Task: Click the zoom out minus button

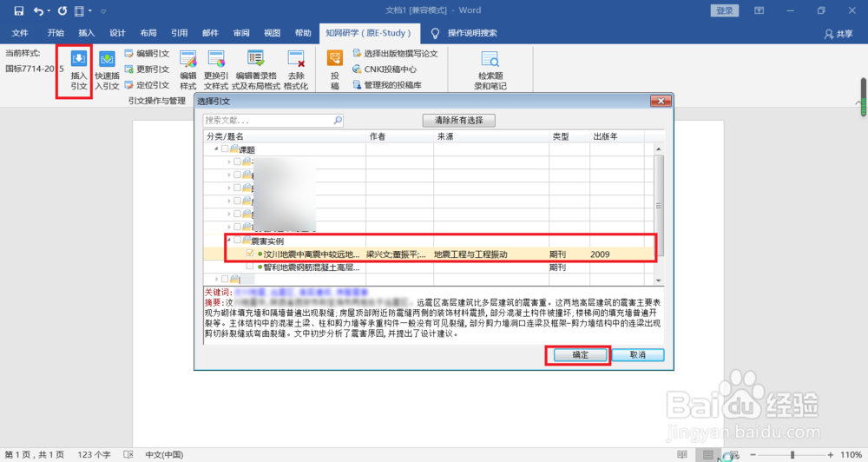Action: click(x=753, y=455)
